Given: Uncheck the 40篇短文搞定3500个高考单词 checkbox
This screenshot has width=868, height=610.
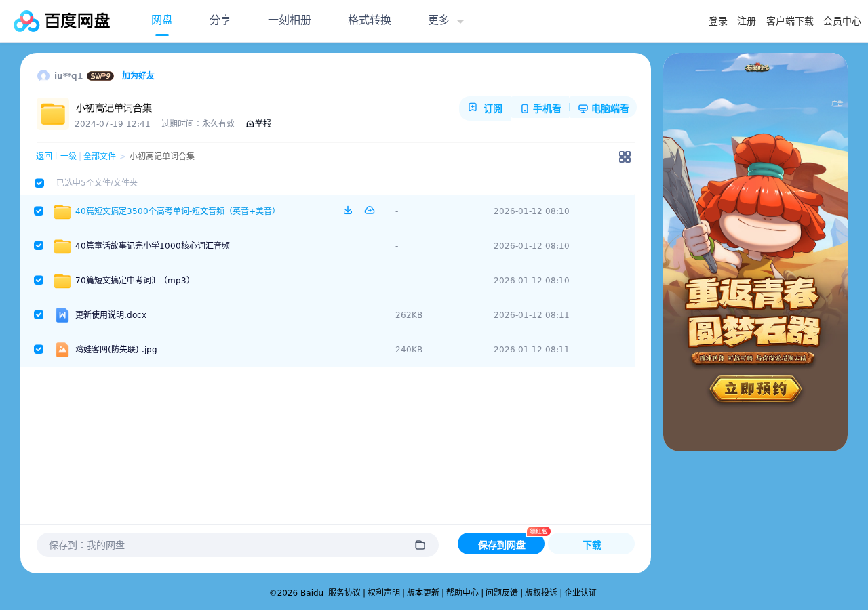Looking at the screenshot, I should coord(39,211).
